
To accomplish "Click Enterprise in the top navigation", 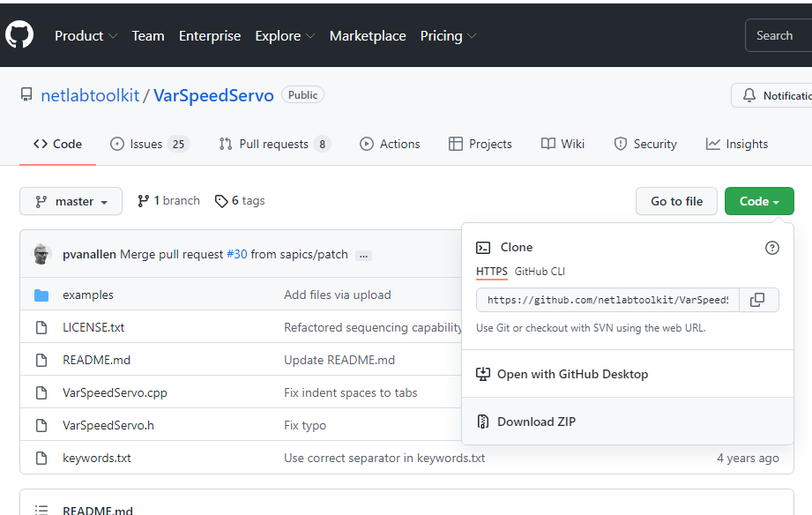I will tap(210, 36).
